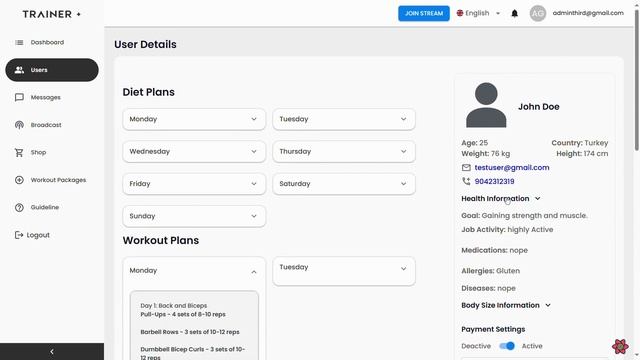Click the Shop cart icon
Screen dimensions: 640x360
coord(19,153)
